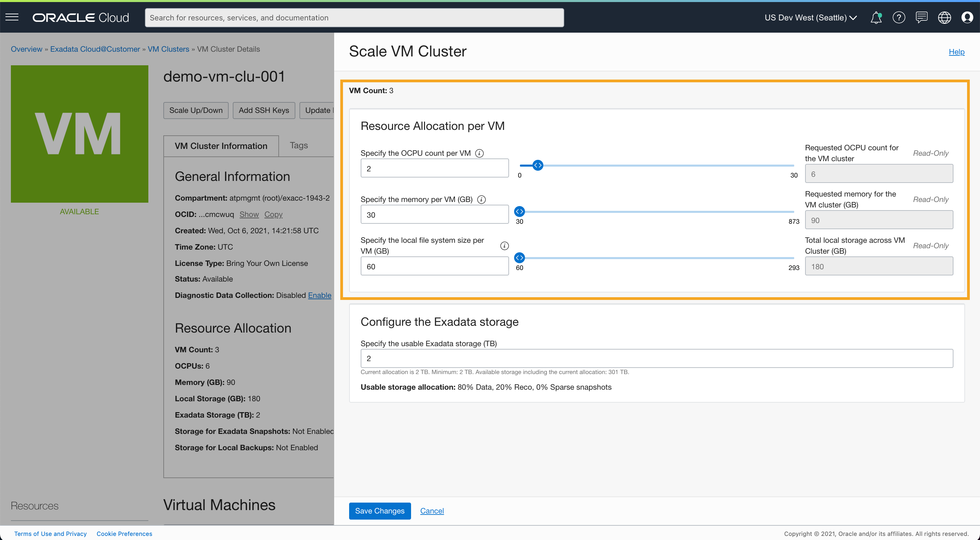This screenshot has height=540, width=980.
Task: Click the memory per VM slider handle
Action: tap(519, 212)
